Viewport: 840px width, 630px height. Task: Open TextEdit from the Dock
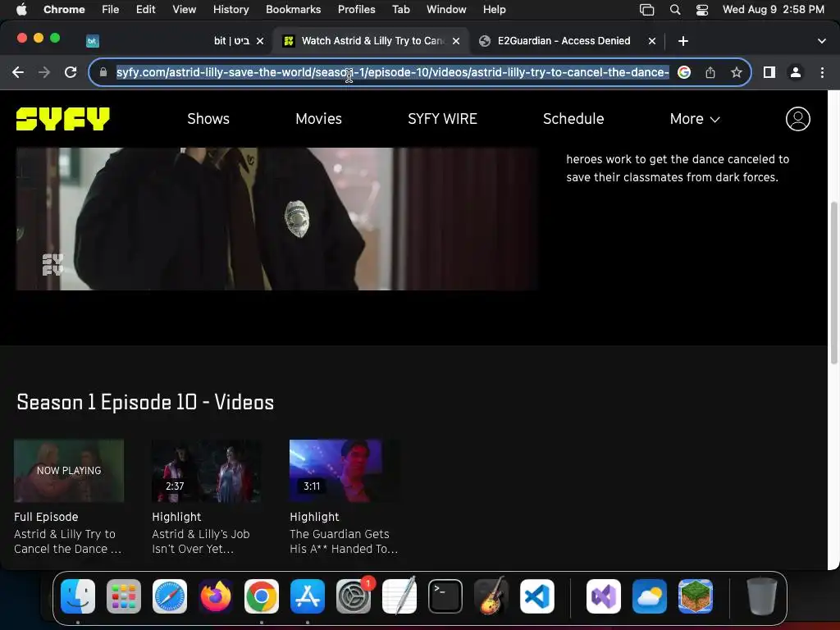(399, 596)
